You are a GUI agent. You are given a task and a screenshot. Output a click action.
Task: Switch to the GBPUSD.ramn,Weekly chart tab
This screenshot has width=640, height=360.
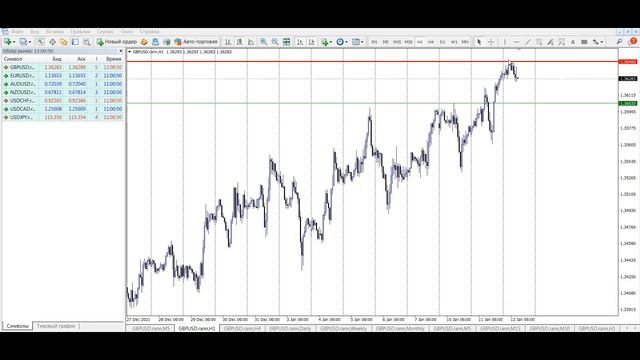tap(343, 328)
